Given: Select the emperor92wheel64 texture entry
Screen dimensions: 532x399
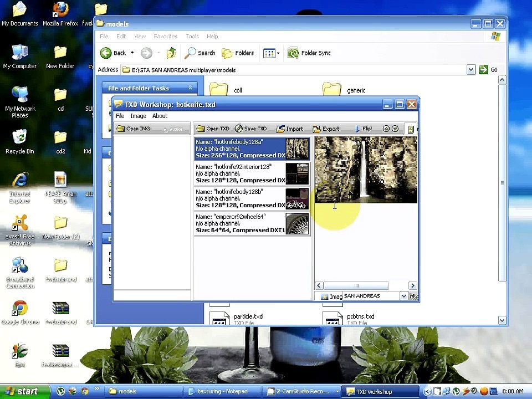Looking at the screenshot, I should pyautogui.click(x=252, y=223).
